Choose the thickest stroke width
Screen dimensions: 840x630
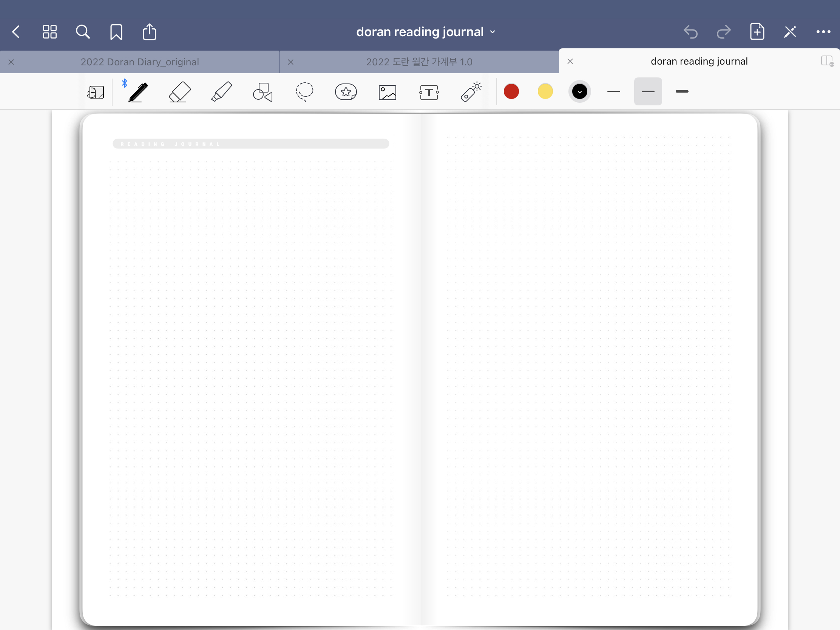(x=682, y=91)
